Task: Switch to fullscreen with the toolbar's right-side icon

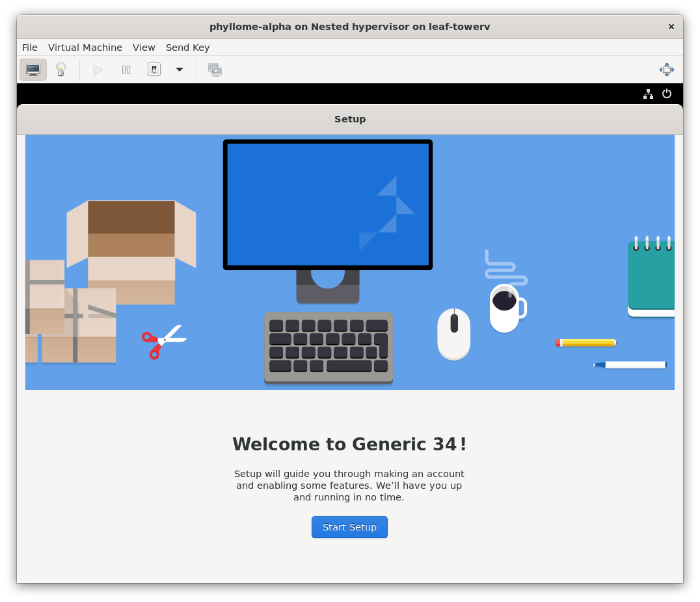Action: (x=666, y=70)
